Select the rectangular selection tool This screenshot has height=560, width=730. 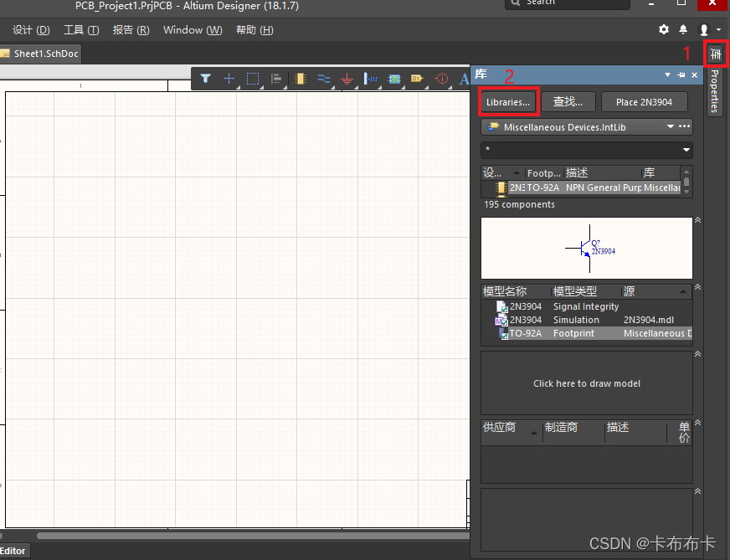coord(253,79)
